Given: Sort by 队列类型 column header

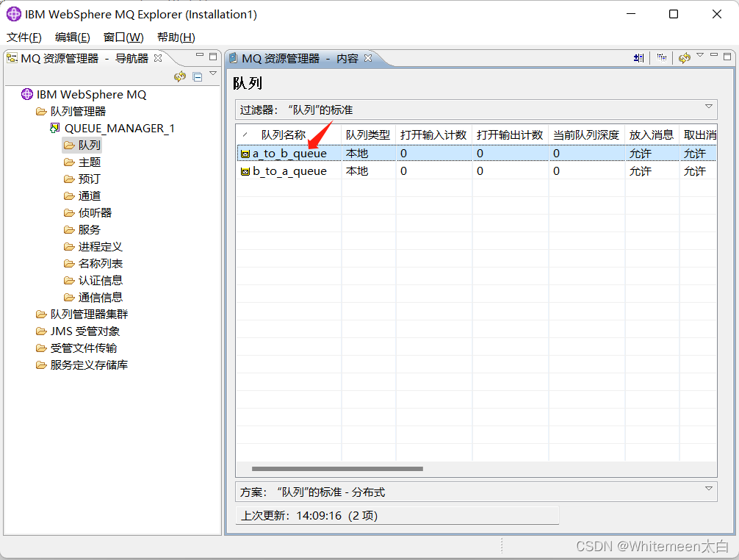Looking at the screenshot, I should pyautogui.click(x=369, y=134).
